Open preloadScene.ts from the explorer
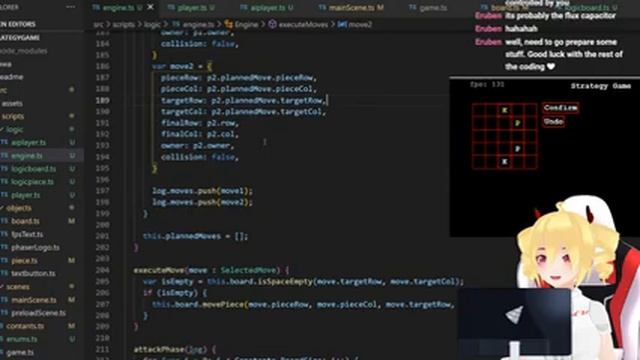This screenshot has height=360, width=640. pos(38,313)
